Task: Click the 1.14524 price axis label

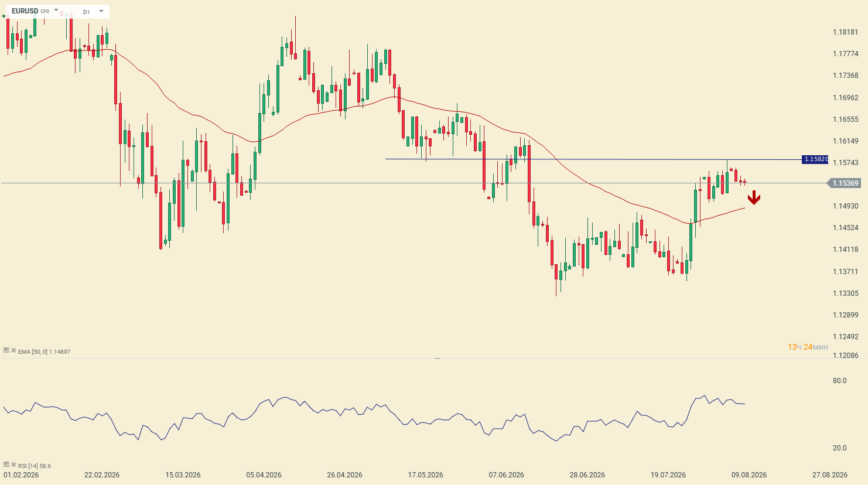Action: click(845, 228)
